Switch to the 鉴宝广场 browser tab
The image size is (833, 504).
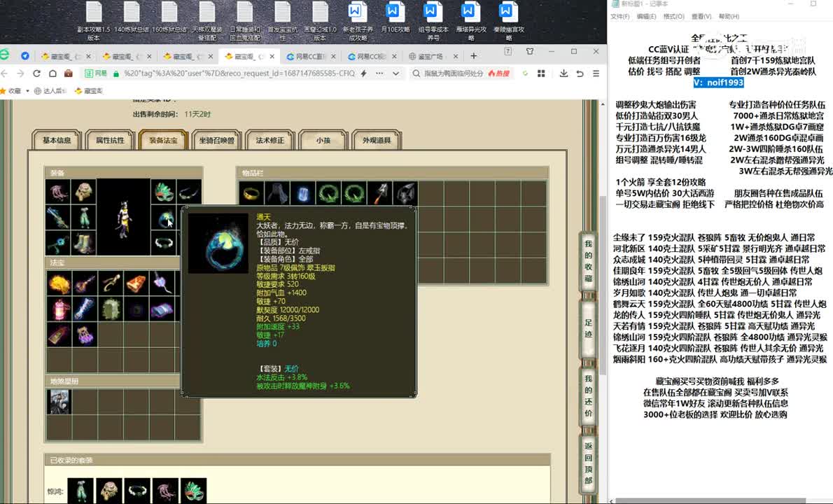click(433, 56)
